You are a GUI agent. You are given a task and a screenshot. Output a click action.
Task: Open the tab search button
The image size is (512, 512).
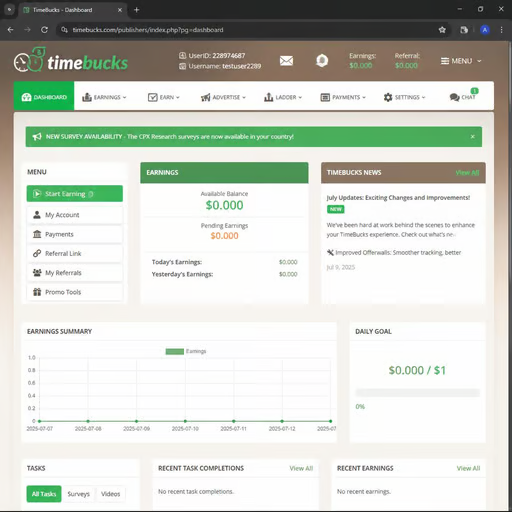pos(9,10)
